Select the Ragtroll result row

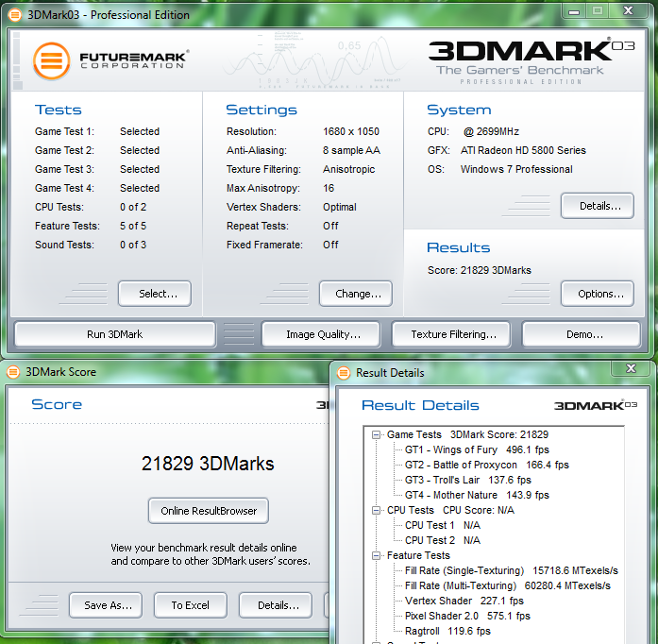(447, 632)
